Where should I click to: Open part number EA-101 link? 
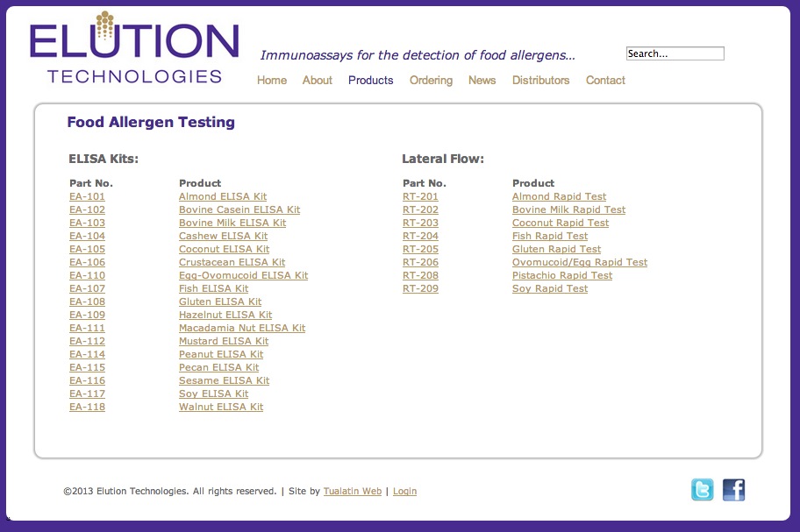tap(87, 196)
